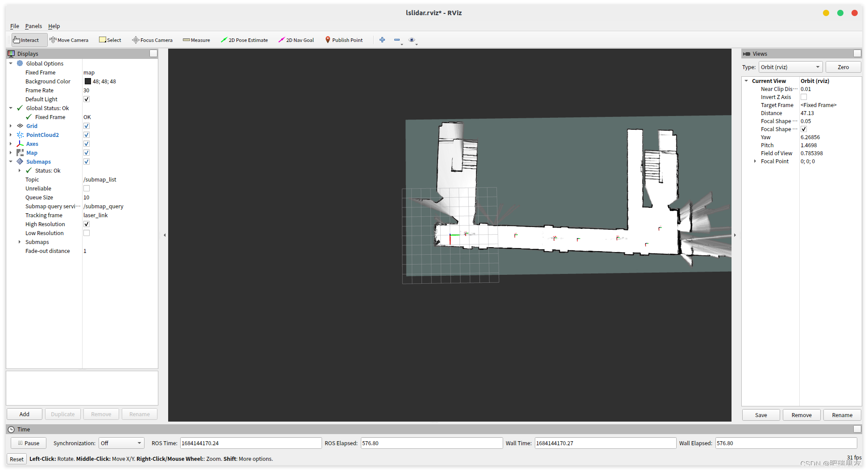Click the minus remove-tool icon
The image size is (868, 472).
pos(397,40)
